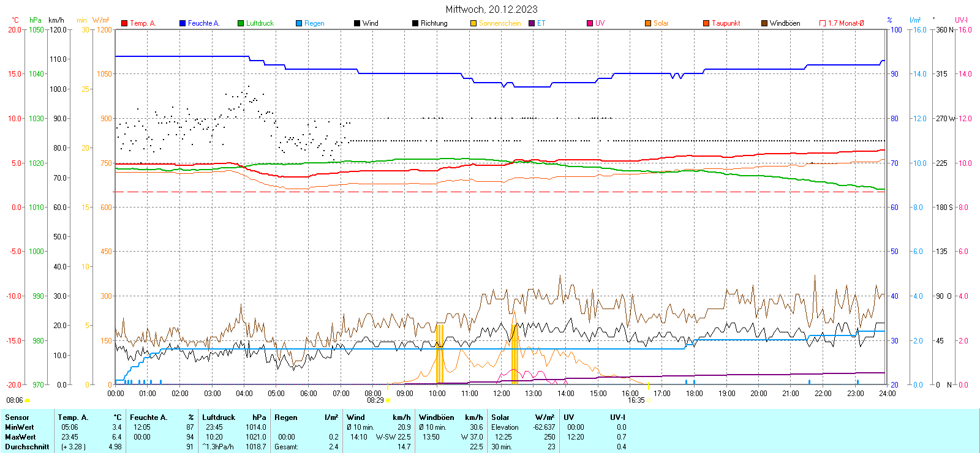Click the orange Solar legend square
This screenshot has height=453, width=980.
click(x=648, y=23)
